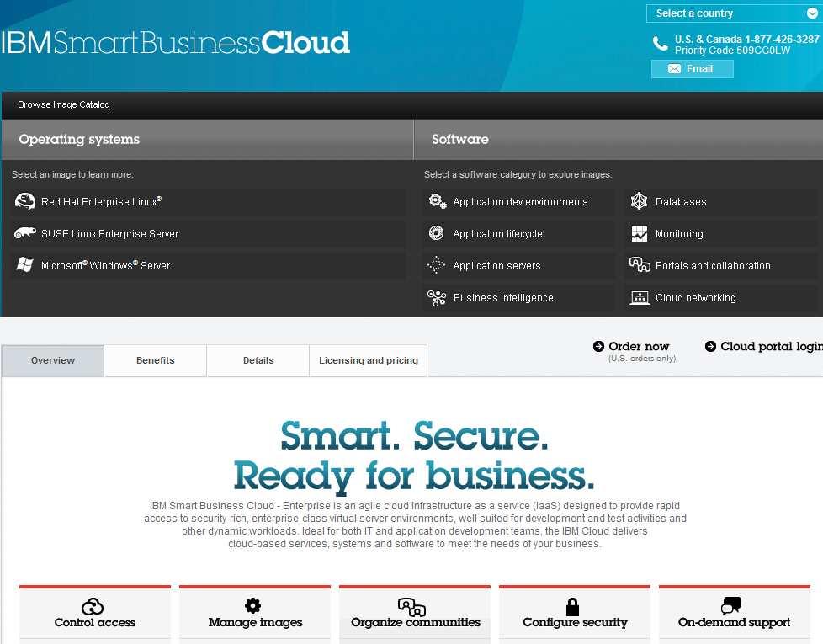Switch to the Overview tab
This screenshot has height=644, width=823.
point(52,360)
